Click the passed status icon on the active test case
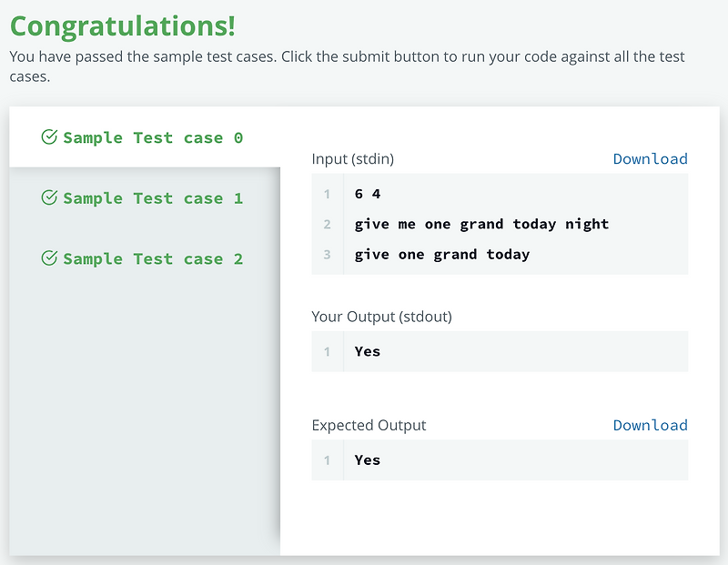This screenshot has height=565, width=728. click(47, 137)
